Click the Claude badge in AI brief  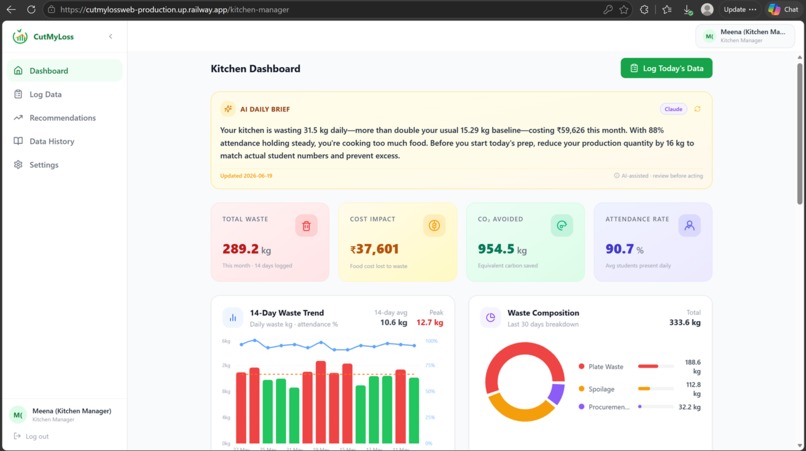tap(673, 109)
